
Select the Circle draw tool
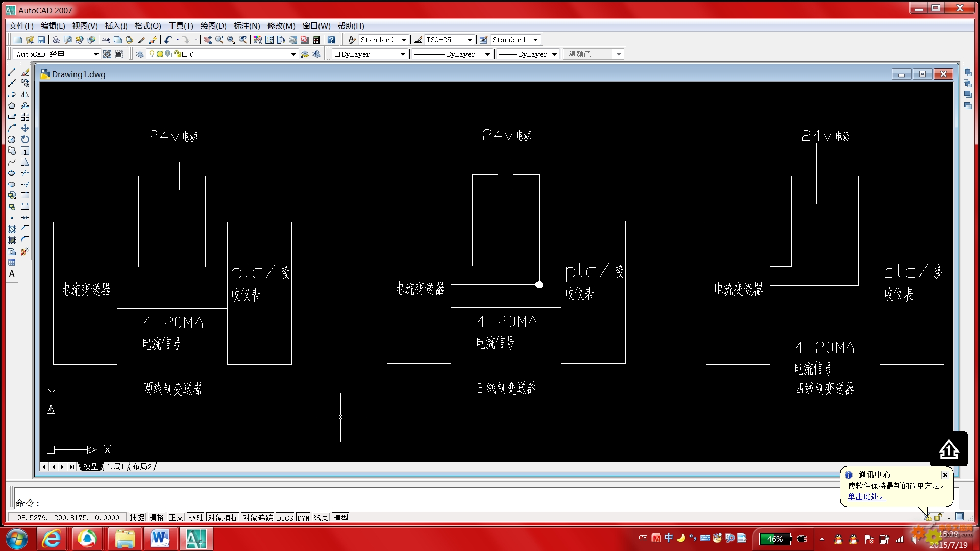pyautogui.click(x=12, y=139)
